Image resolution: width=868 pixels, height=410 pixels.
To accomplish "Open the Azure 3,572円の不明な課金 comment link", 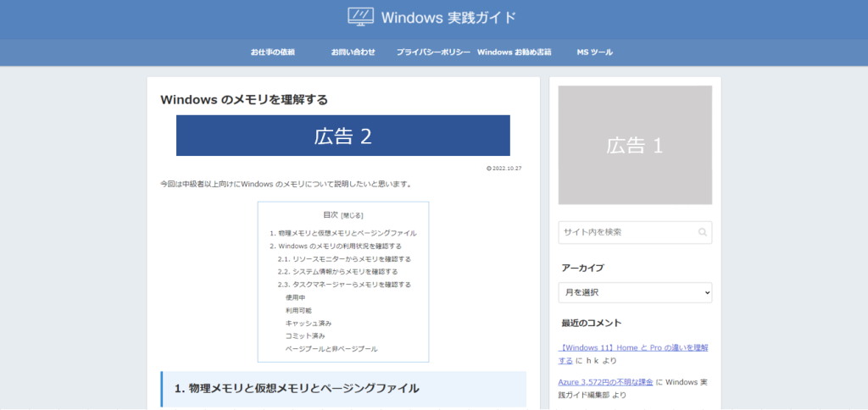I will point(607,382).
